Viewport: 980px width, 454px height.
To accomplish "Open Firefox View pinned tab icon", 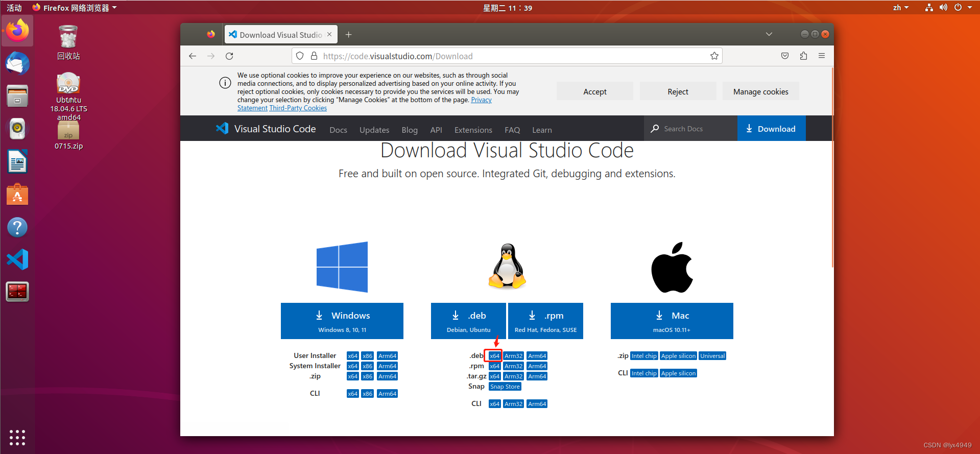I will tap(211, 34).
